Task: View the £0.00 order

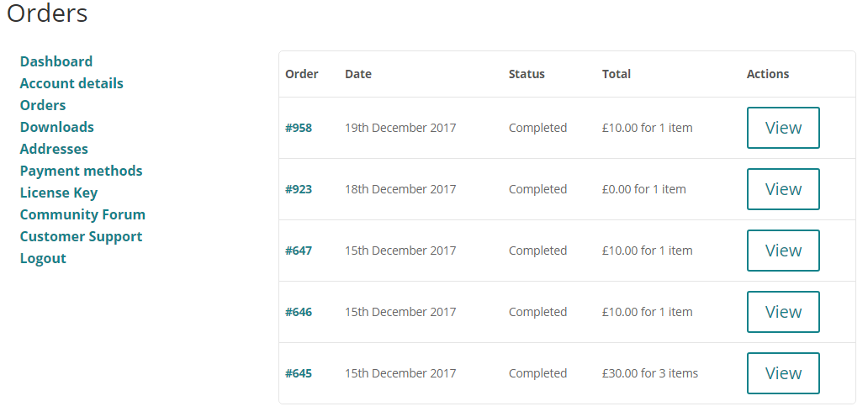Action: pos(783,189)
